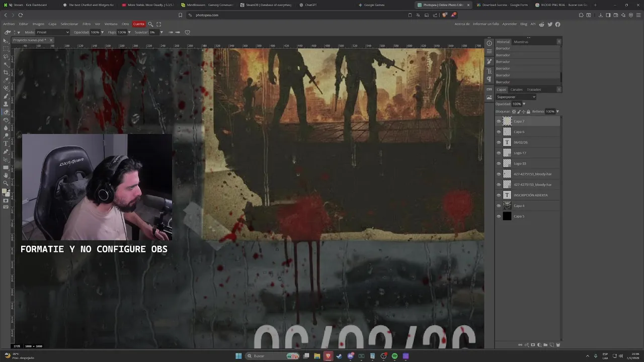Select the Hand tool

click(x=6, y=175)
